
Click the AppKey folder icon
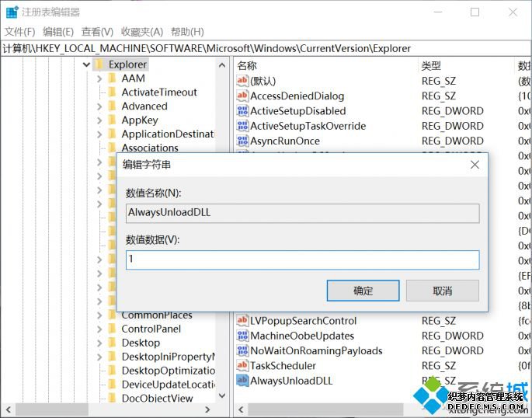(112, 120)
